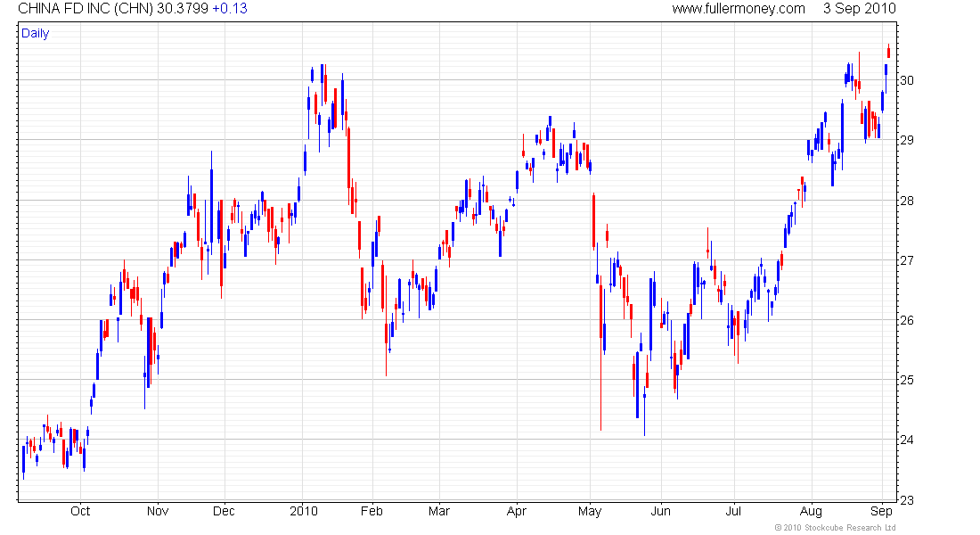This screenshot has height=535, width=980.
Task: Click the latest red candlestick above 30
Action: 889,52
